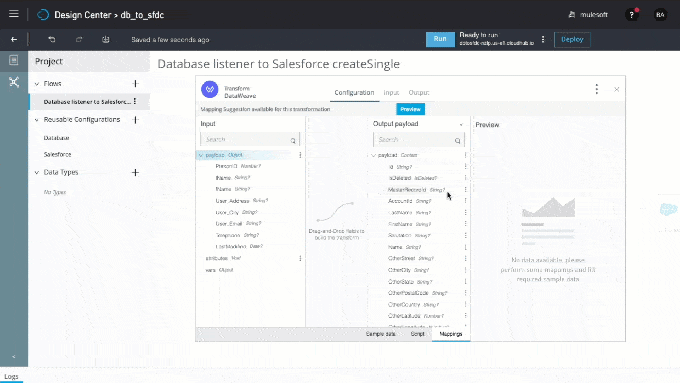Undo the last change
The height and width of the screenshot is (383, 680).
[x=52, y=39]
